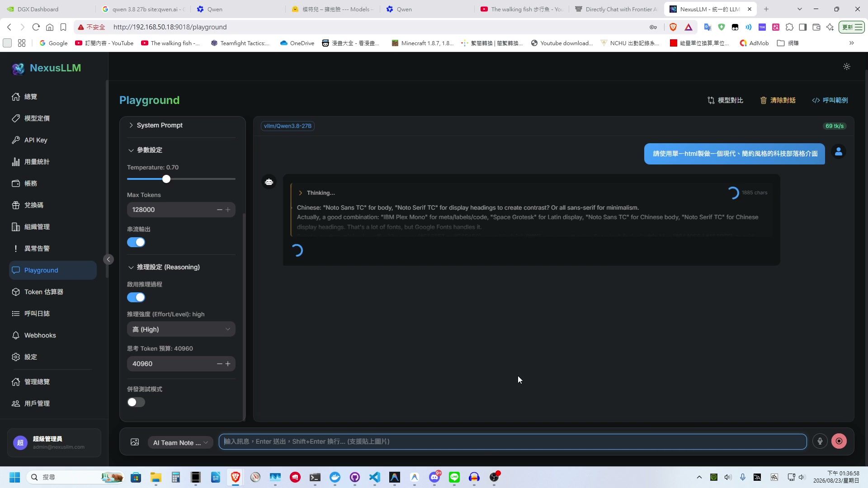
Task: Open the OneDrive bookmark
Action: [x=297, y=43]
